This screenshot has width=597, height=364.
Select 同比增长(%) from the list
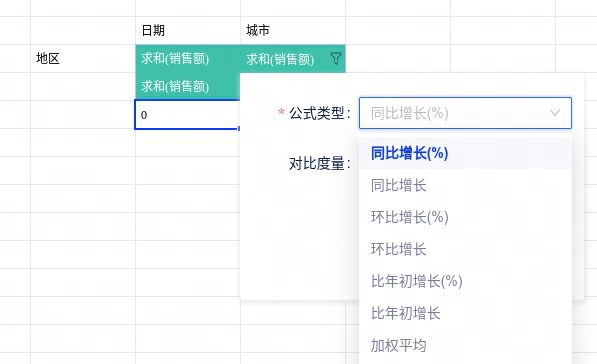465,153
